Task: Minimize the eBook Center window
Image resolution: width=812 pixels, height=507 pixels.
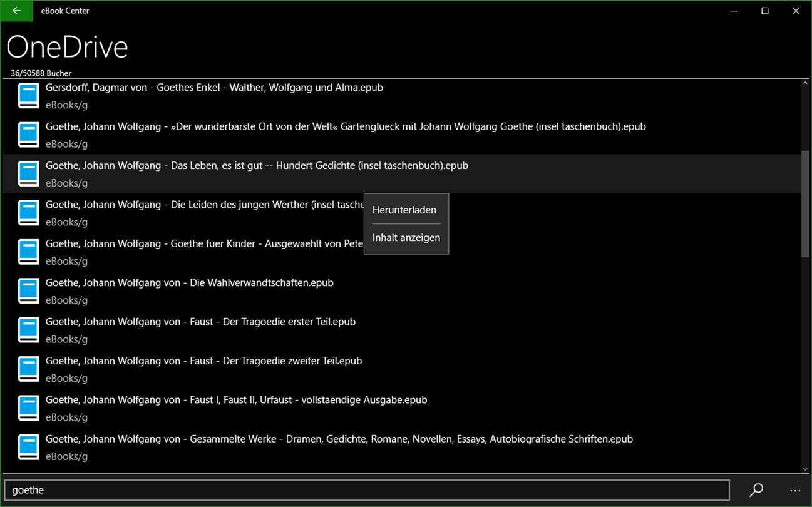Action: [734, 11]
